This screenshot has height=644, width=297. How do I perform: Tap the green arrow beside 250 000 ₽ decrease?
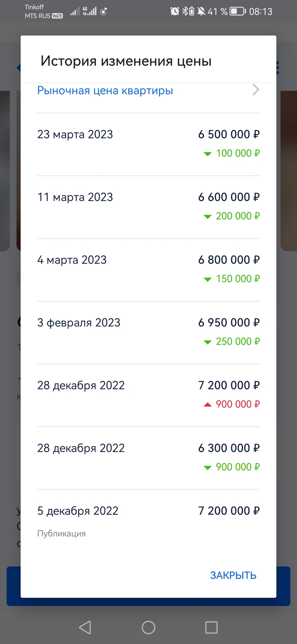[x=207, y=341]
